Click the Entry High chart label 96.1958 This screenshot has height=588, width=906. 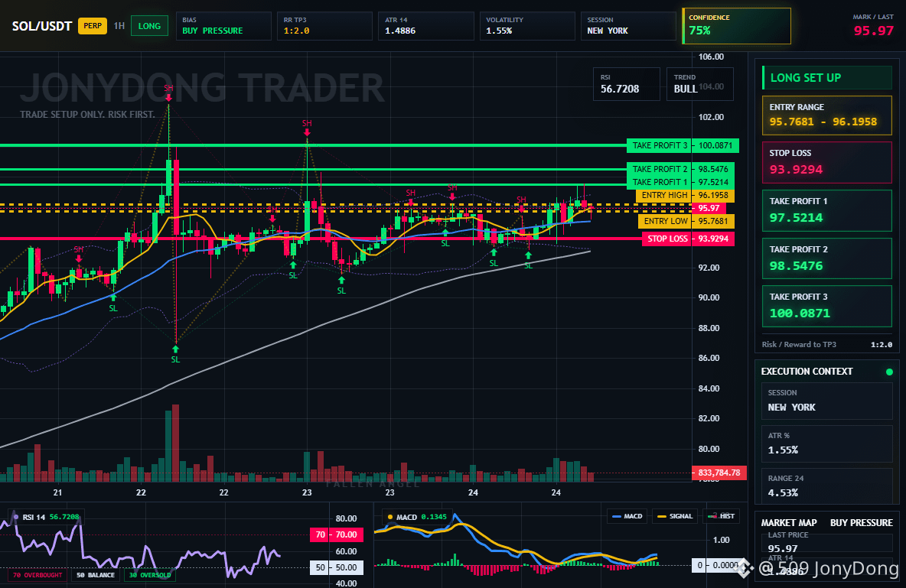(x=686, y=195)
